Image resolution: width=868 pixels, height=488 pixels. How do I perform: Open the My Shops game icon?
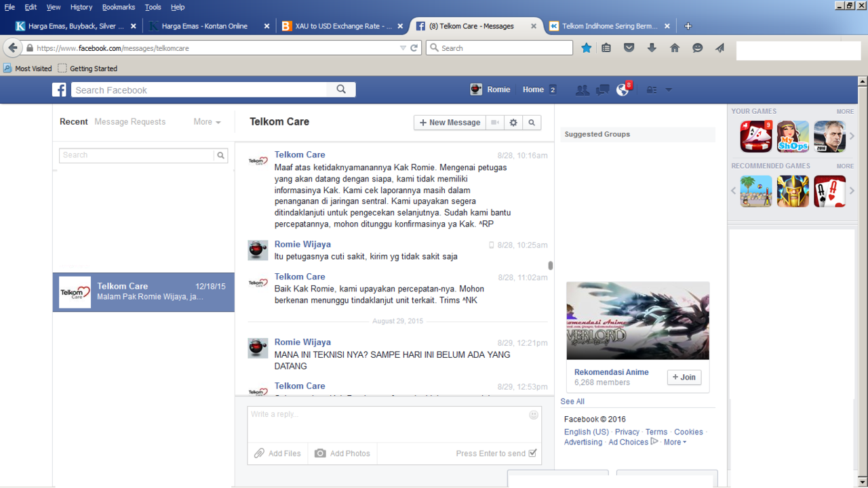tap(793, 136)
